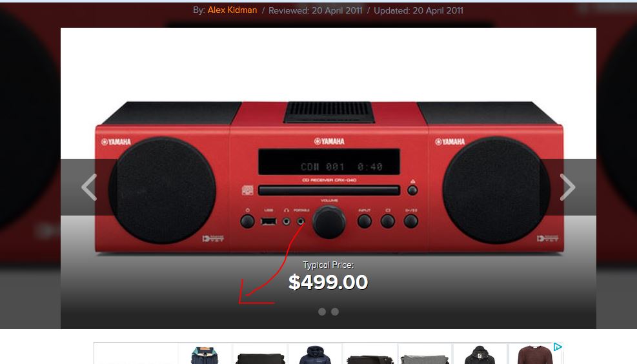The height and width of the screenshot is (364, 637).
Task: Select the first carousel dot indicator
Action: (x=322, y=312)
